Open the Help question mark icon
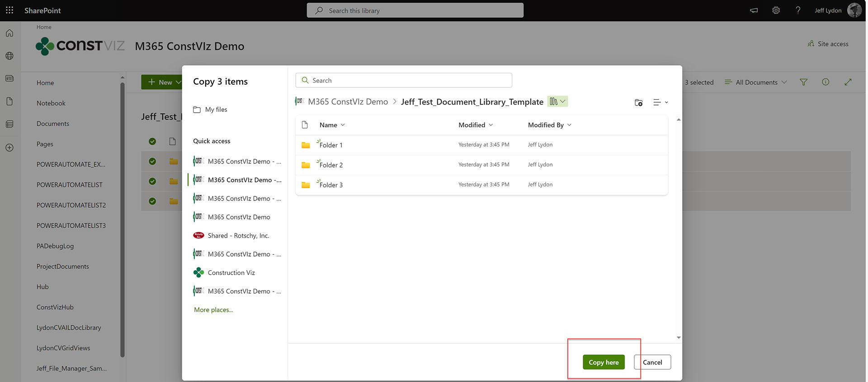The width and height of the screenshot is (868, 382). tap(798, 10)
